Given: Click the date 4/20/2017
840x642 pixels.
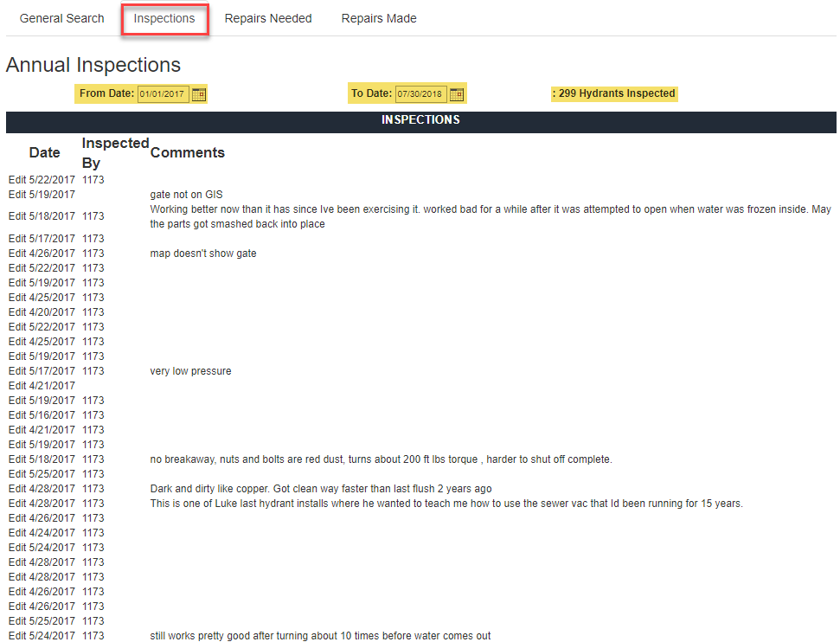Looking at the screenshot, I should [x=52, y=311].
